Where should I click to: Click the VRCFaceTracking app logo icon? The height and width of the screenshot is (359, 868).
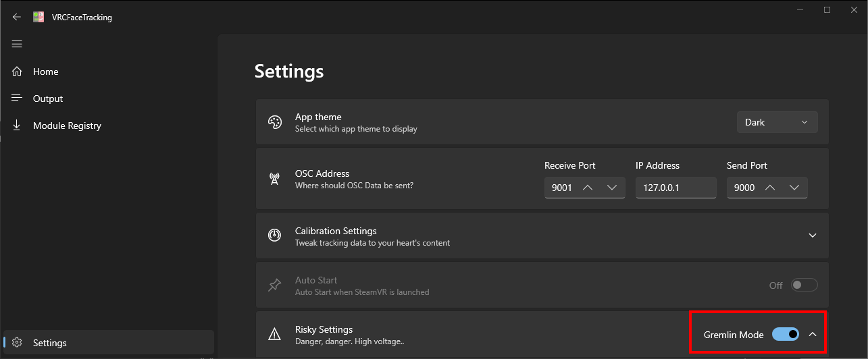tap(39, 18)
